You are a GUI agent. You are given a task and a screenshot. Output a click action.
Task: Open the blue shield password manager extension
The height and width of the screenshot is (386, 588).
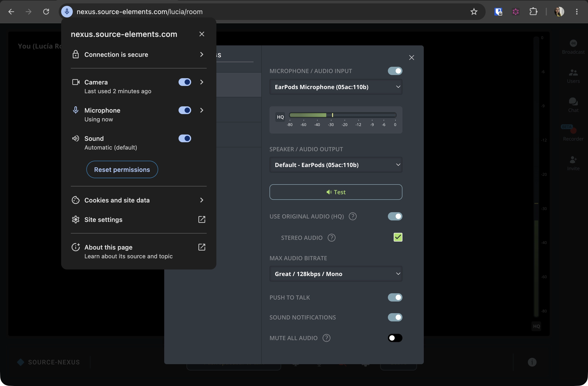(x=498, y=12)
